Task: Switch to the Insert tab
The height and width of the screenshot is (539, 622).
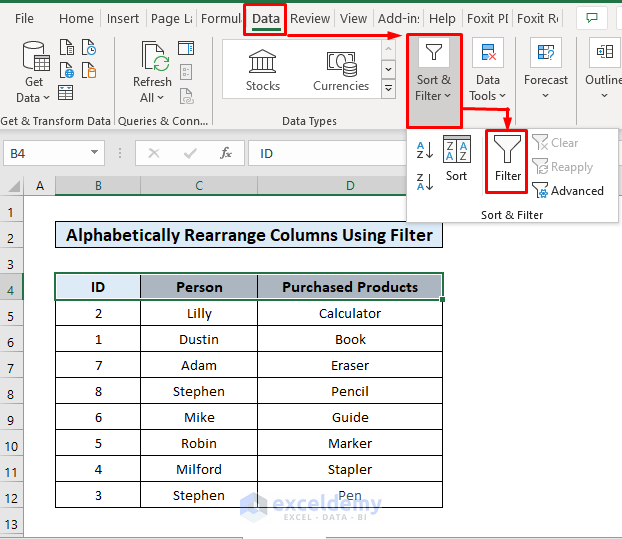Action: click(123, 19)
